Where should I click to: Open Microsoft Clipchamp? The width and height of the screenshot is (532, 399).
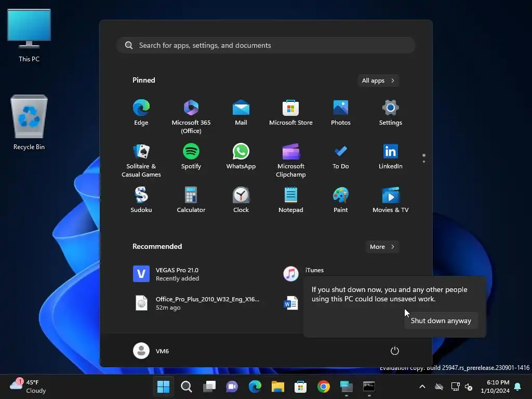coord(291,161)
